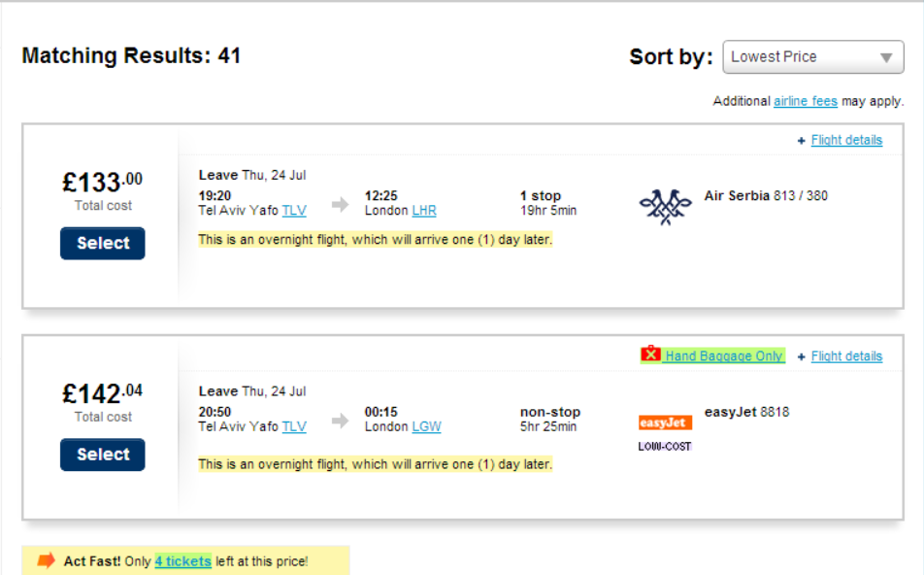Viewport: 924px width, 575px height.
Task: Click the easyJet airline logo
Action: [665, 423]
